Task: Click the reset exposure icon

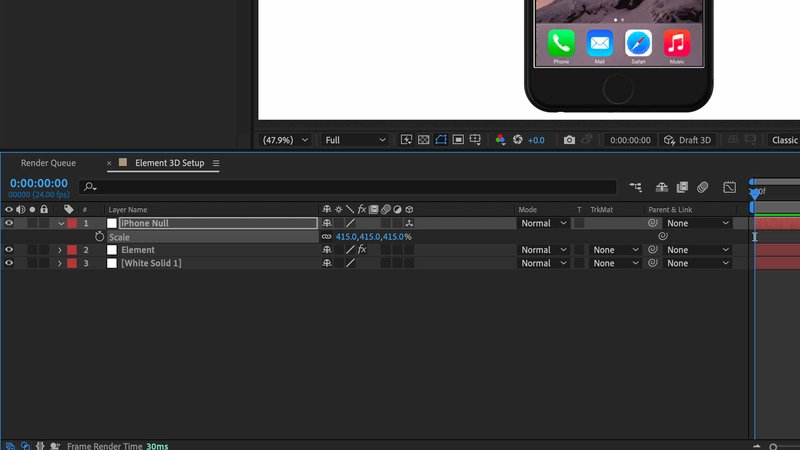Action: [518, 140]
